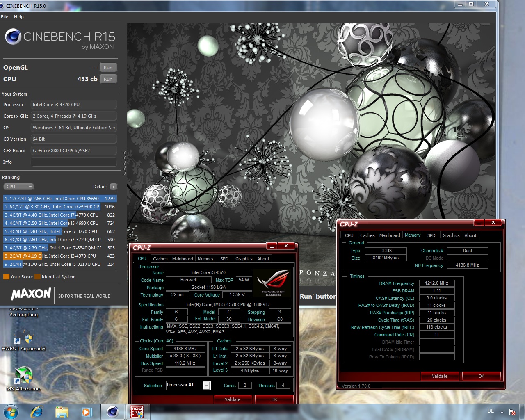
Task: Click memory Size value 8192 MBytes
Action: click(386, 258)
